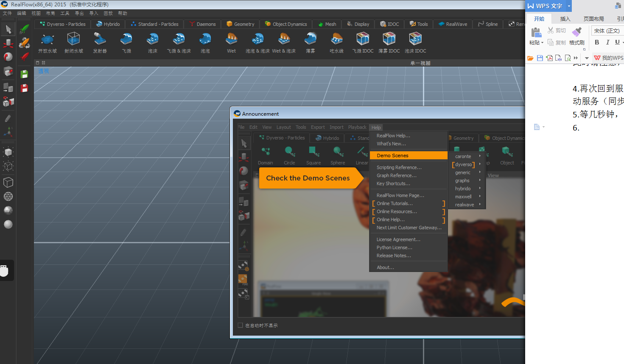The image size is (624, 364).
Task: Open the 工具 menu in RealFlow
Action: pos(65,14)
